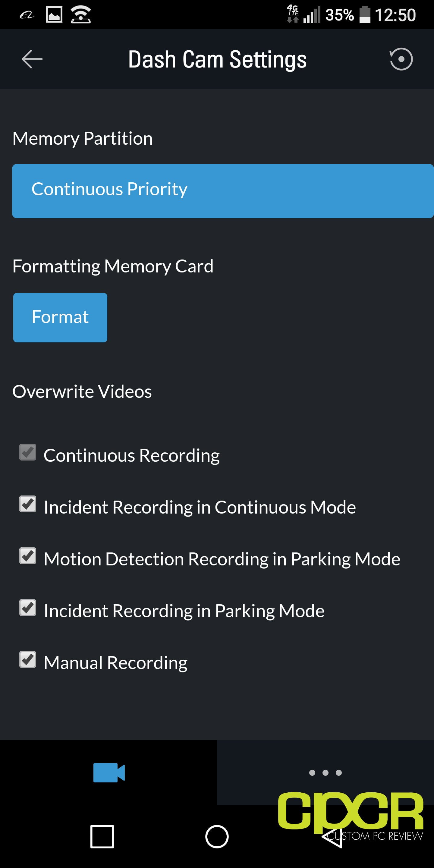Open the three-dots more tab
This screenshot has width=434, height=868.
[325, 772]
